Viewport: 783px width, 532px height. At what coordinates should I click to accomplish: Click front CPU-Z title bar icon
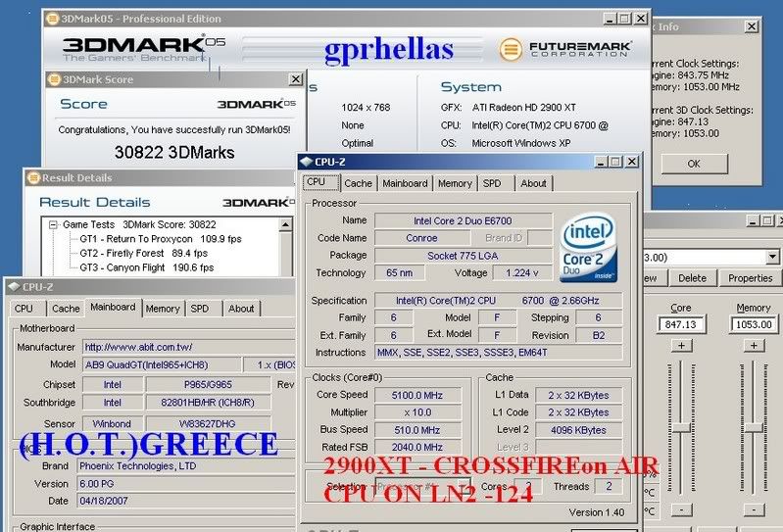coord(306,162)
